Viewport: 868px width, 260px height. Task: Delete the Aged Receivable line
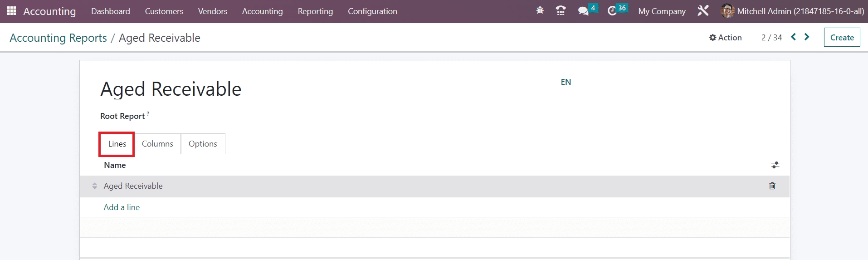772,186
